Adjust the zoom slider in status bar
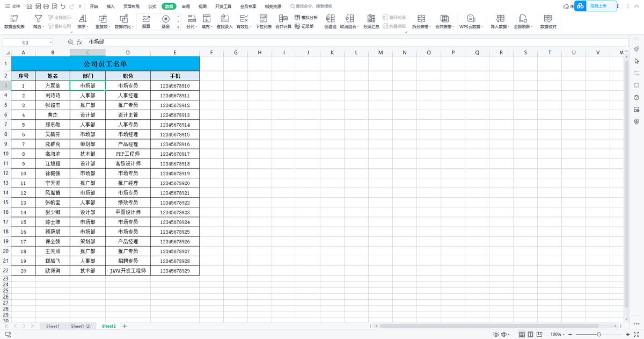Screen dimensions: 644x339 coord(599,334)
